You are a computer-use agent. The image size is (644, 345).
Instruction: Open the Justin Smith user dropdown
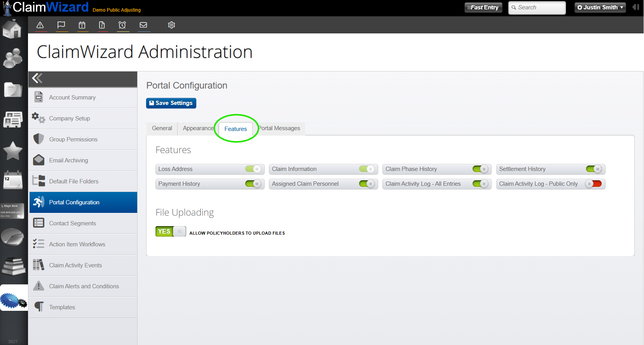pos(600,7)
